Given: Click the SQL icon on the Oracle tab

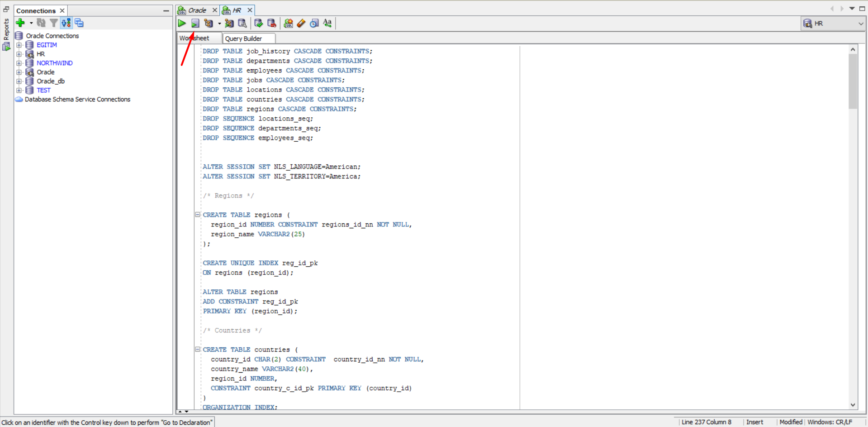Looking at the screenshot, I should 182,10.
